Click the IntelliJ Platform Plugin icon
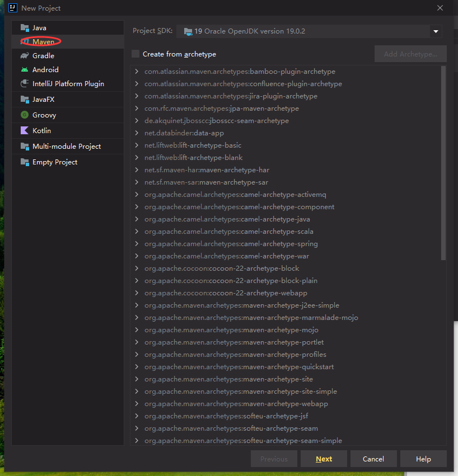The image size is (458, 476). (x=25, y=83)
